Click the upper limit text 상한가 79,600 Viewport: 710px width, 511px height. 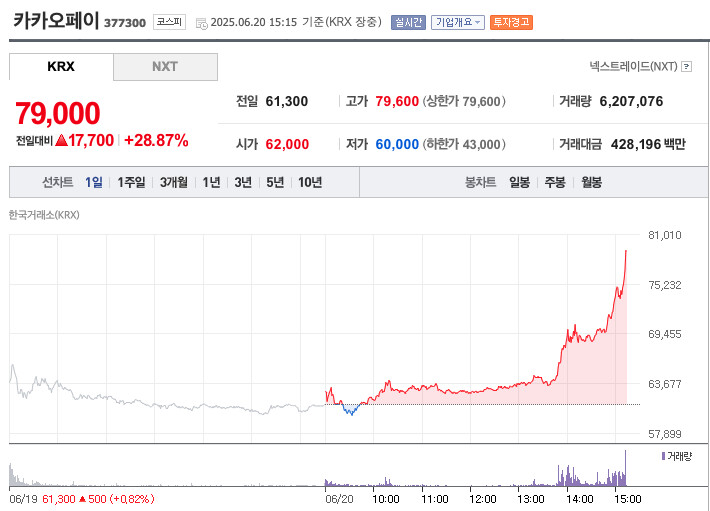[x=464, y=101]
